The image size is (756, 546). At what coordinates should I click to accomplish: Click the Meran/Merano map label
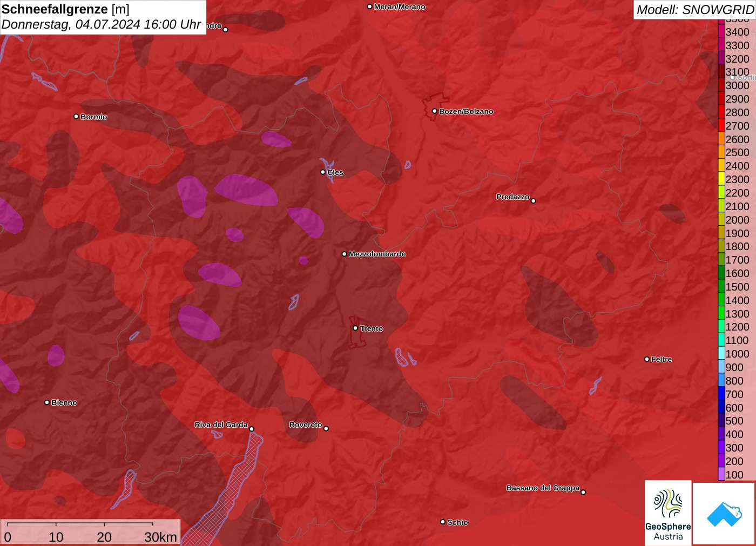[400, 6]
